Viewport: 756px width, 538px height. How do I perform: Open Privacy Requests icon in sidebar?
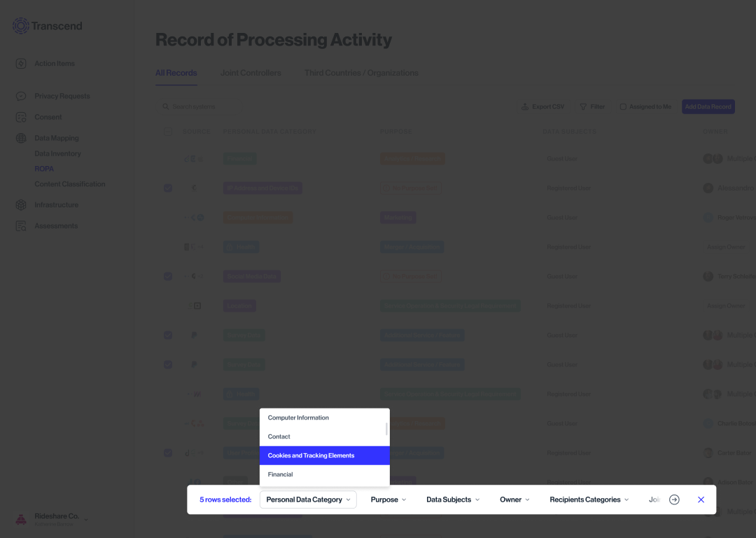click(21, 96)
